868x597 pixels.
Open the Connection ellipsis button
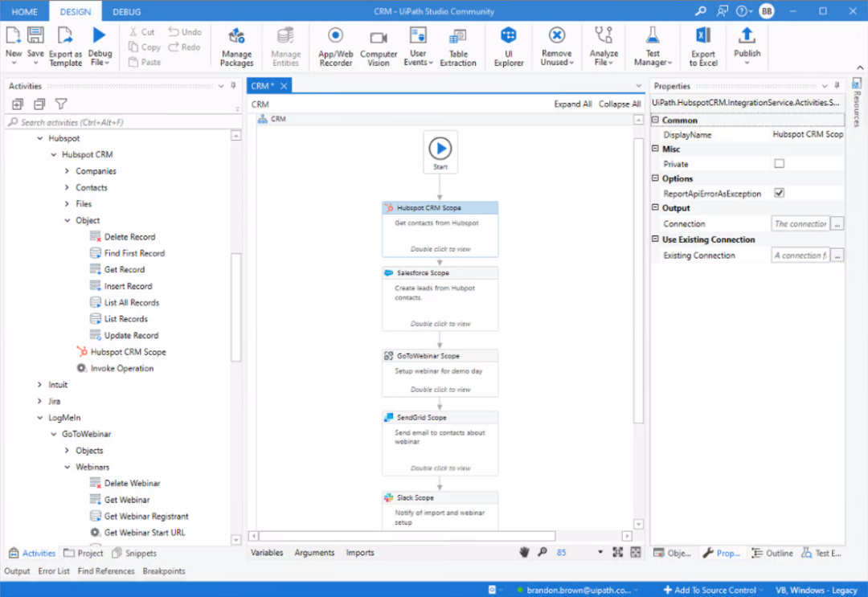(x=837, y=223)
